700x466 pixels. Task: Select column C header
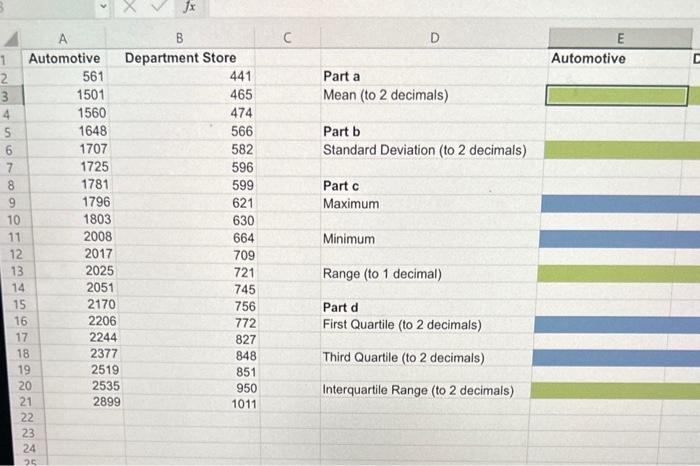coord(287,38)
